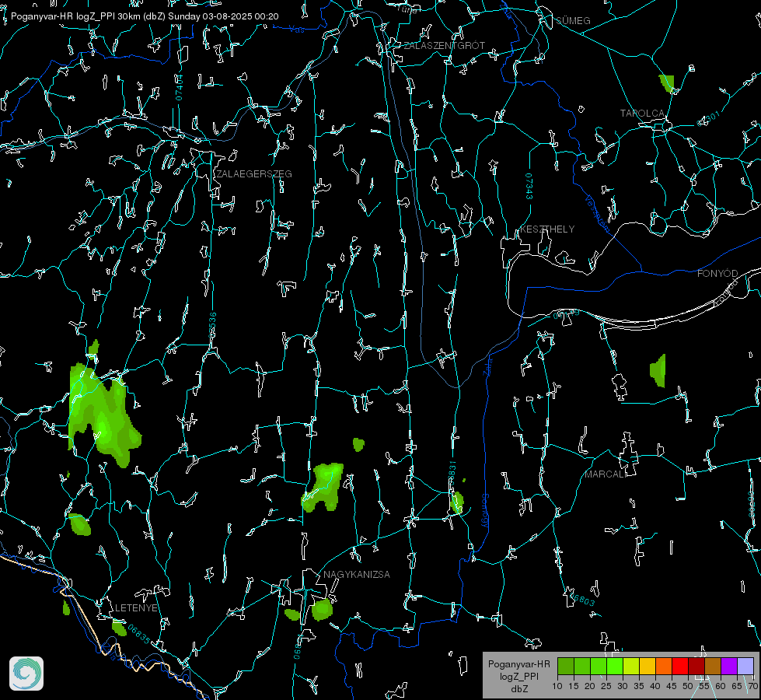Click the Zala river label
Screen dimensions: 761x700
click(x=487, y=367)
